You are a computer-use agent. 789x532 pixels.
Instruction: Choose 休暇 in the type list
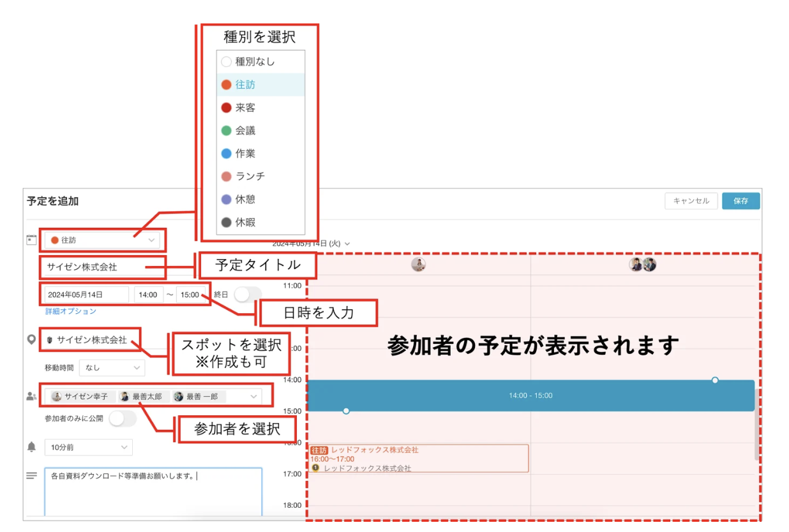260,223
